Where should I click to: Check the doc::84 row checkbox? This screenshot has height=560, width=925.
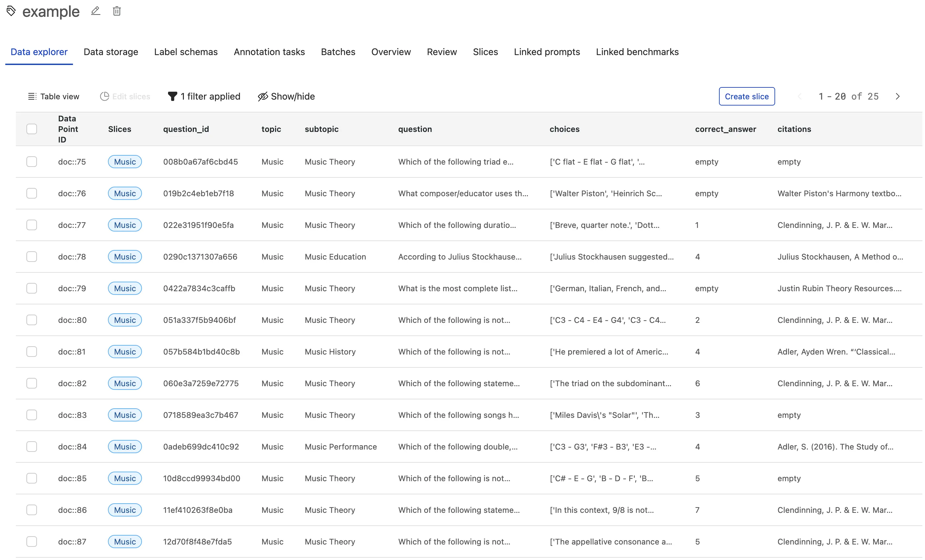click(x=32, y=446)
